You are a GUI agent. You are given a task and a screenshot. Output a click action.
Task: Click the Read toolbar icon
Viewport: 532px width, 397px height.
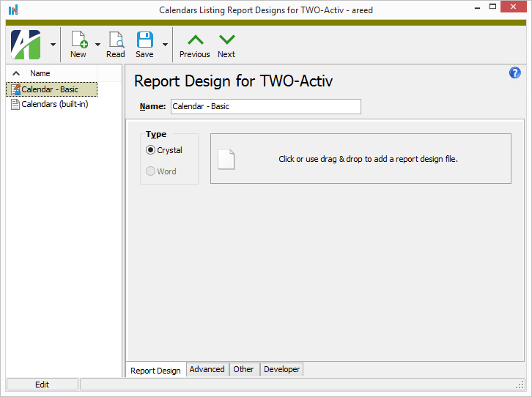click(116, 44)
